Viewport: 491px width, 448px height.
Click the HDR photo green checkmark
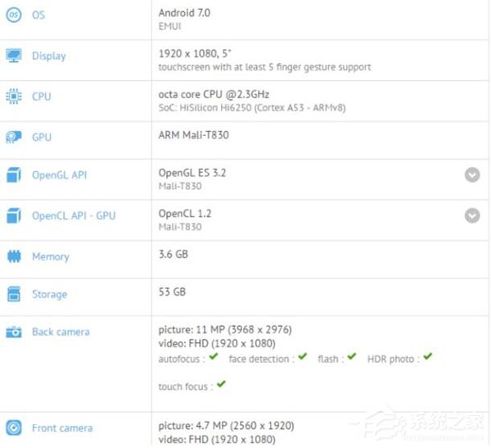428,356
